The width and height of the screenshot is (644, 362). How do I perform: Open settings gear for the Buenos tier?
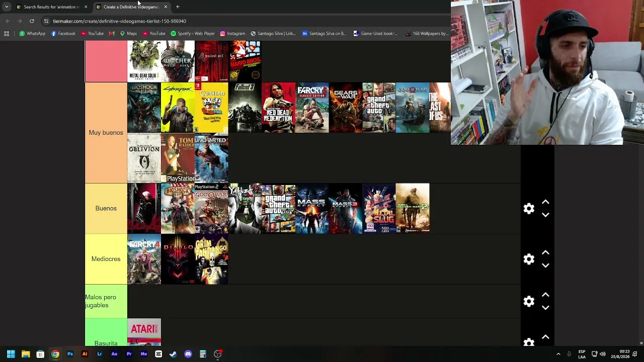coord(529,209)
